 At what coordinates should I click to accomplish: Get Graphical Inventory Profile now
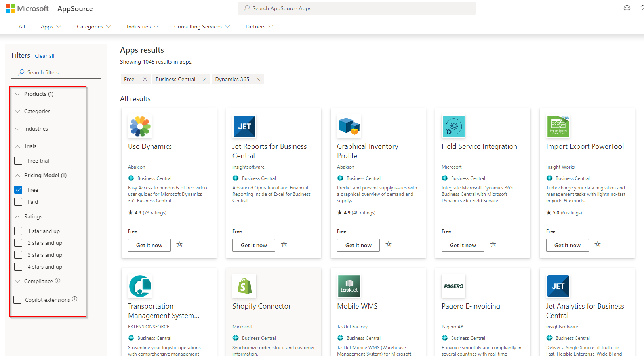click(x=358, y=245)
